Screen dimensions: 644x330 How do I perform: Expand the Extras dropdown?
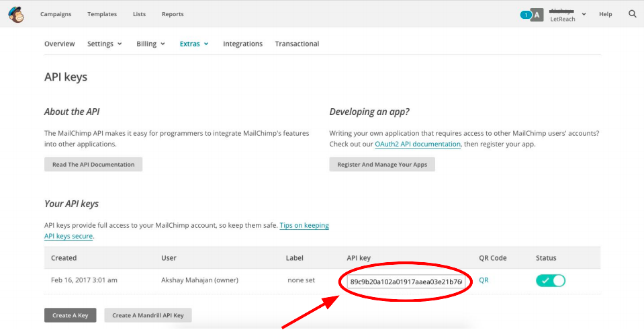coord(194,44)
